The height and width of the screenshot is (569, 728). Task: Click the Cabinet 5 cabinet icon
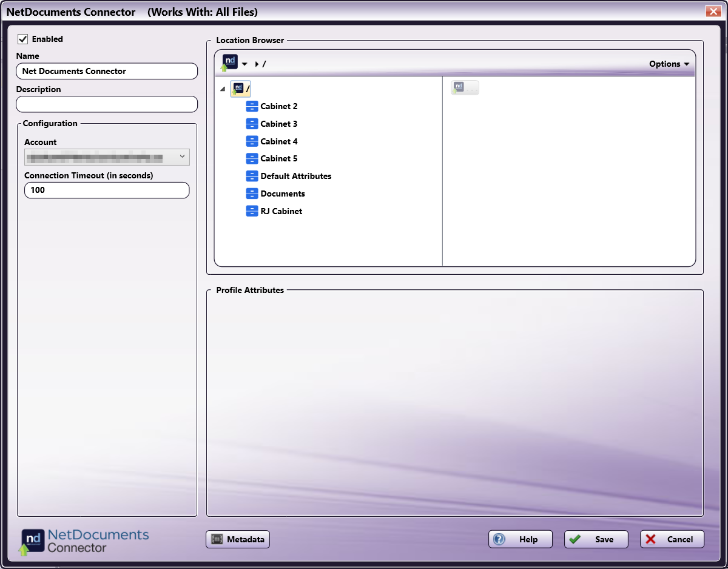coord(252,158)
